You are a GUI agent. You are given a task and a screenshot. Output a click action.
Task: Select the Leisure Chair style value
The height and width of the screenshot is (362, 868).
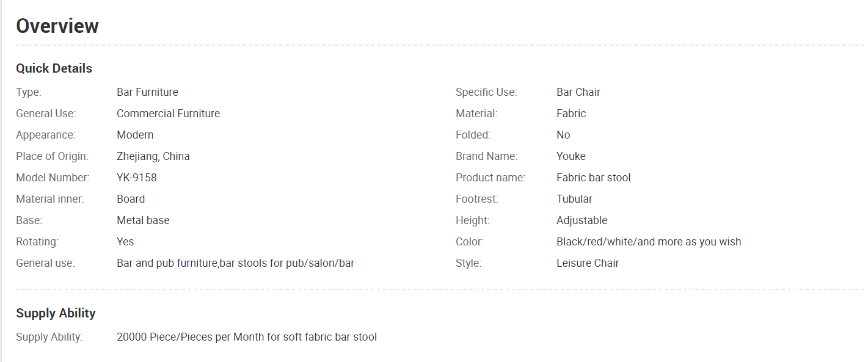[587, 263]
